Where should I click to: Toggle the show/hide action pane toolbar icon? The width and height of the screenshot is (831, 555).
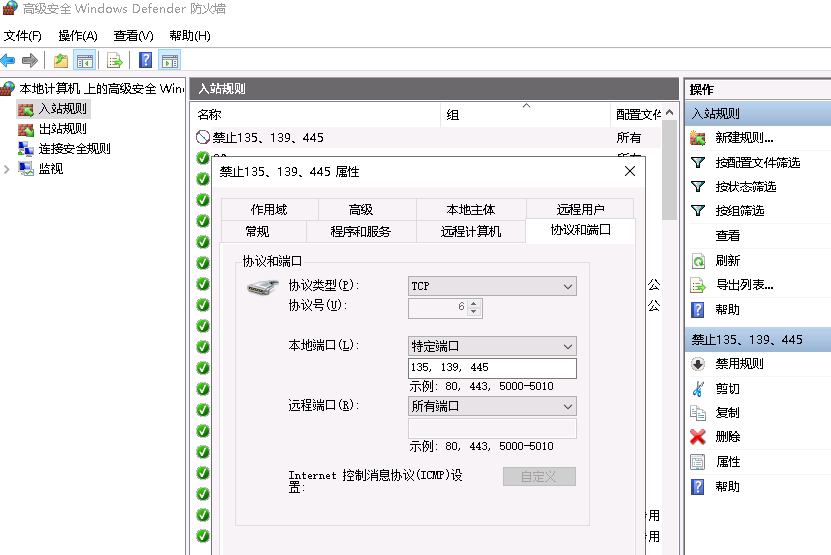[170, 61]
